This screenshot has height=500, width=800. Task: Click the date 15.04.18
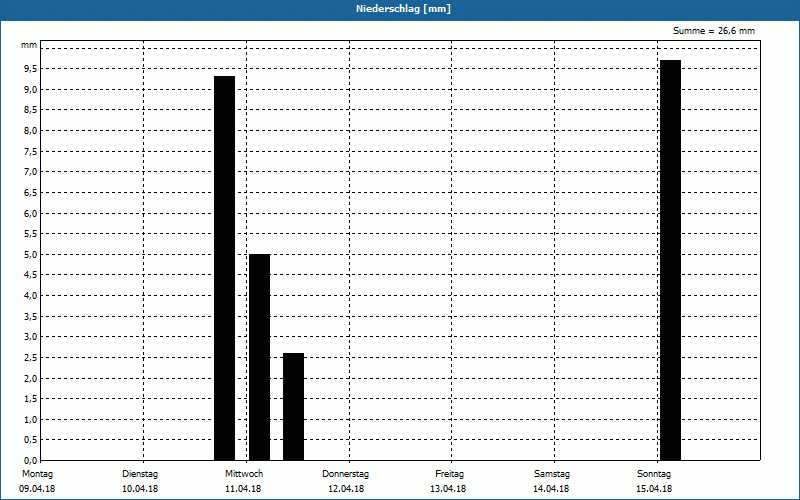[x=654, y=489]
